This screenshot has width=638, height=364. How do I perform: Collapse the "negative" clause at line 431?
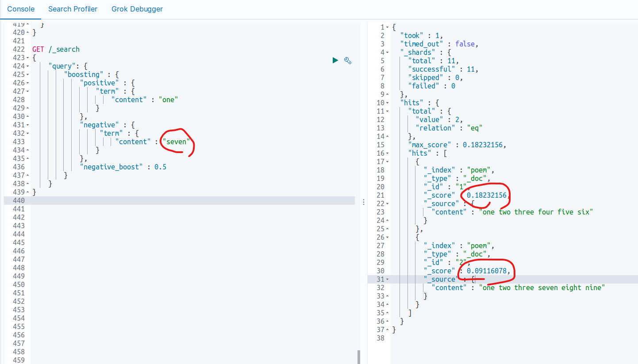(27, 125)
